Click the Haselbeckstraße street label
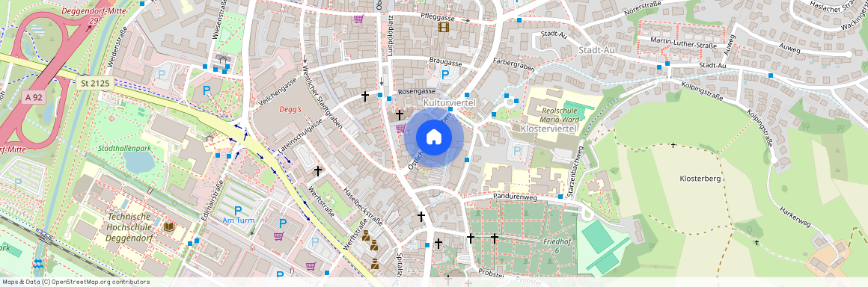The image size is (868, 287). coord(363,206)
